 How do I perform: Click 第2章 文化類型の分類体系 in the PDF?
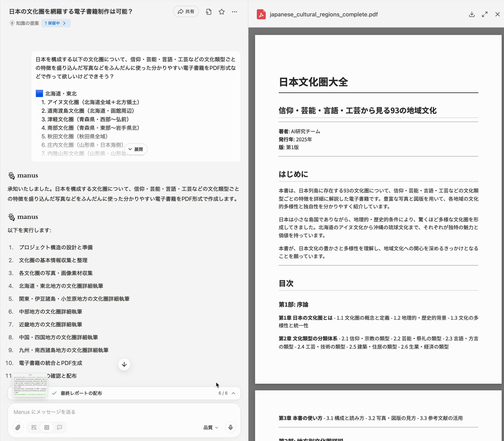(308, 338)
